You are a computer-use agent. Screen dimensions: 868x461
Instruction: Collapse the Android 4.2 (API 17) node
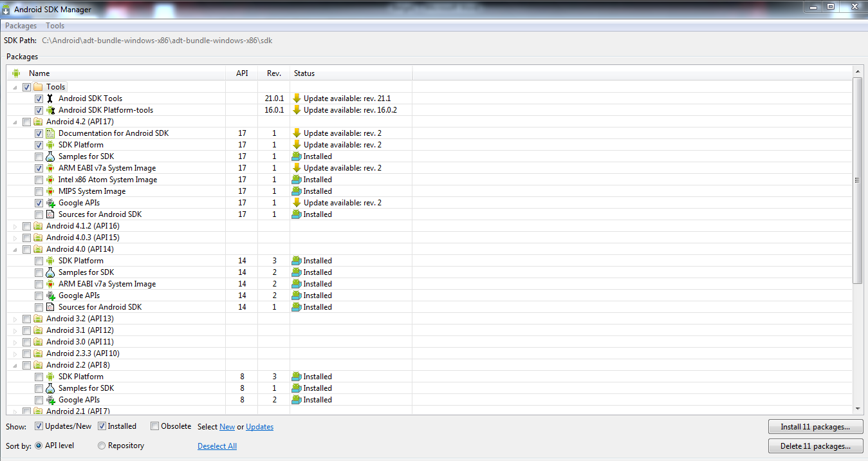point(15,122)
